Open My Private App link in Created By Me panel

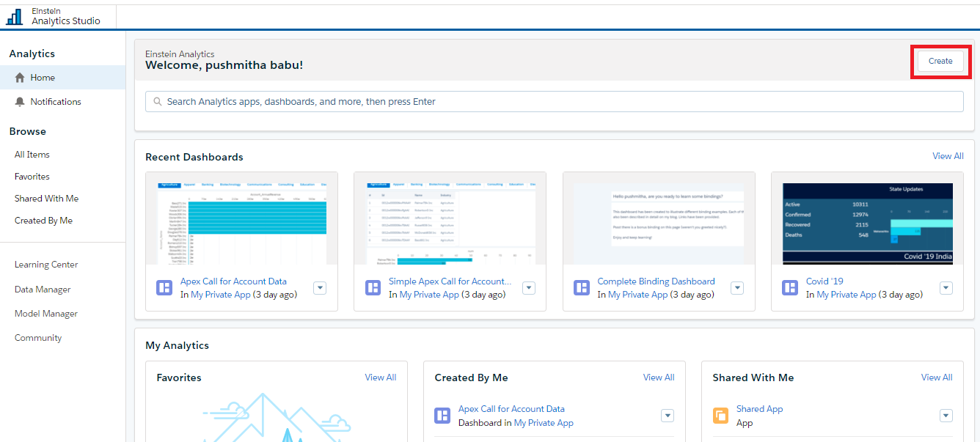(x=544, y=423)
